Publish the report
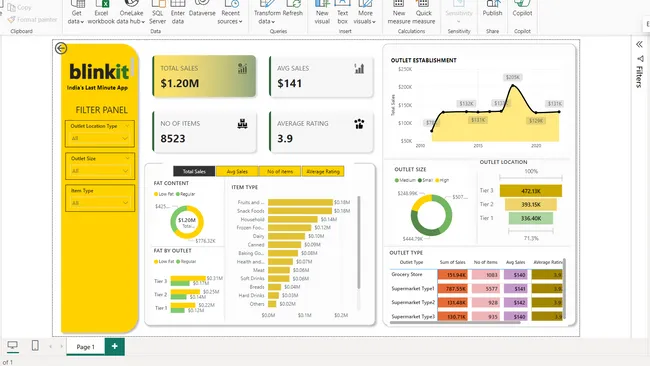Screen dimensions: 650x366 click(492, 9)
